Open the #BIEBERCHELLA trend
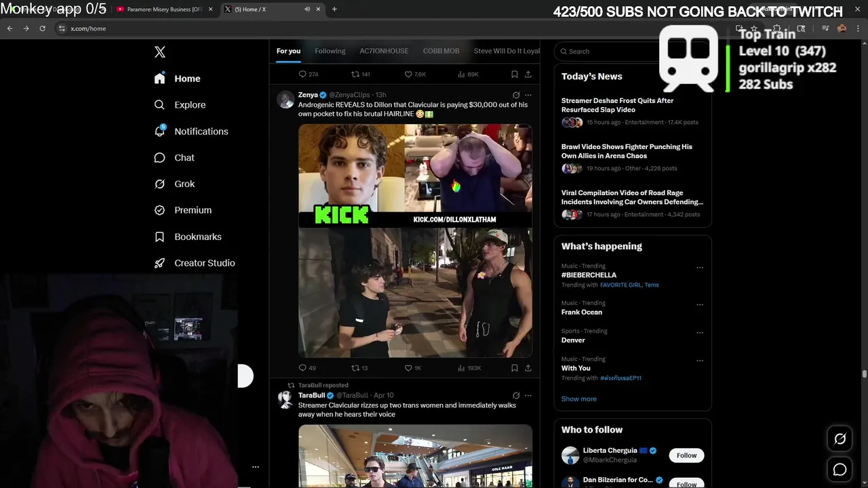Image resolution: width=868 pixels, height=488 pixels. 589,275
